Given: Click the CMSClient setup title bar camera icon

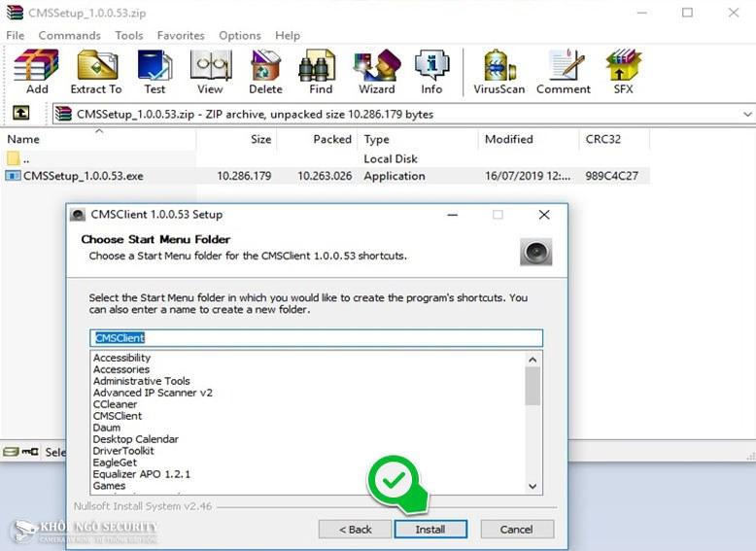Looking at the screenshot, I should (x=78, y=215).
